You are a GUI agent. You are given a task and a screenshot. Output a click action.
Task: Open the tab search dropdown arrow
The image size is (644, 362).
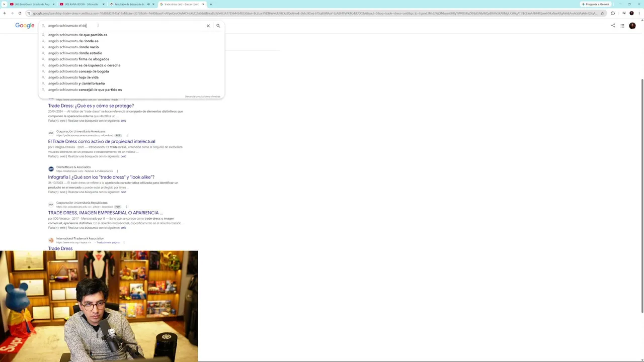(x=4, y=4)
